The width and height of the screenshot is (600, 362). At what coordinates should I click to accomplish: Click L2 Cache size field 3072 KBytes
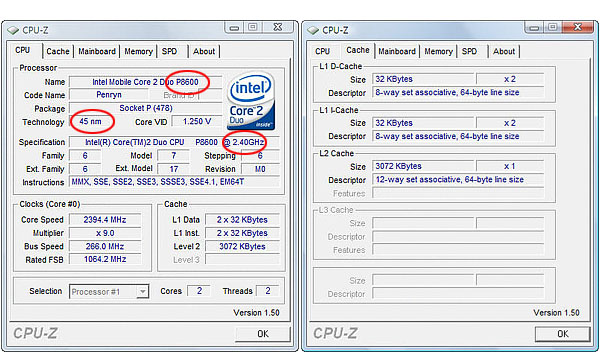coord(423,166)
